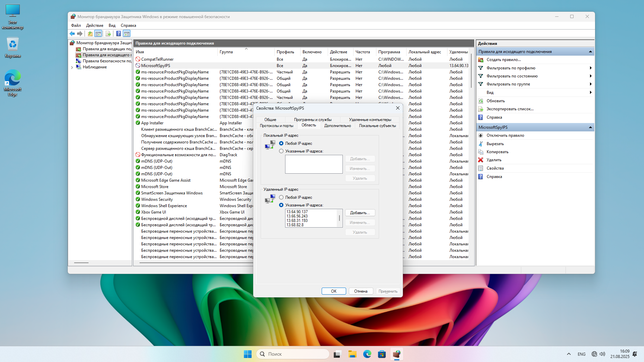Image resolution: width=644 pixels, height=362 pixels.
Task: Click the blue help toolbar icon
Action: [x=118, y=34]
